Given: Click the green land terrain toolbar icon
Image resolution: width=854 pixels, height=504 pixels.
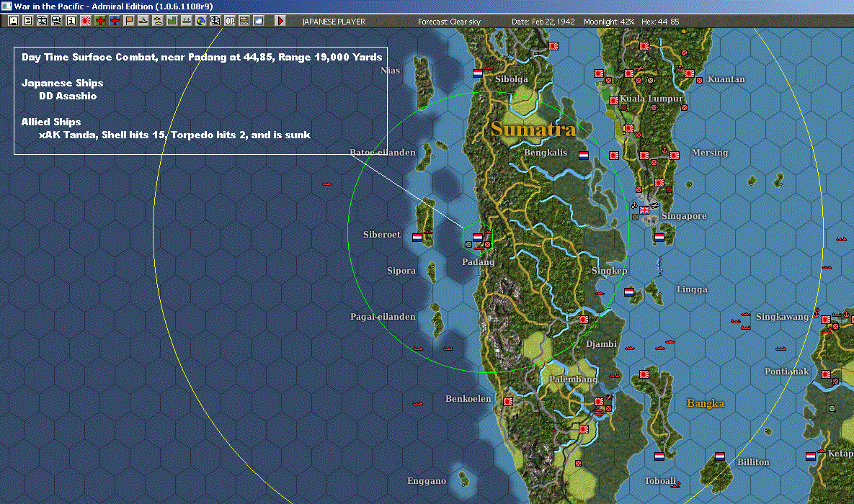Looking at the screenshot, I should [x=172, y=21].
